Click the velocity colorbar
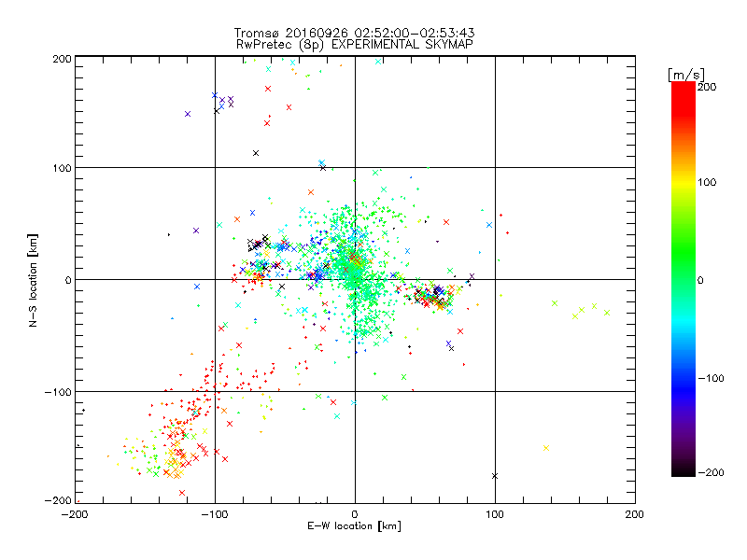 [684, 279]
